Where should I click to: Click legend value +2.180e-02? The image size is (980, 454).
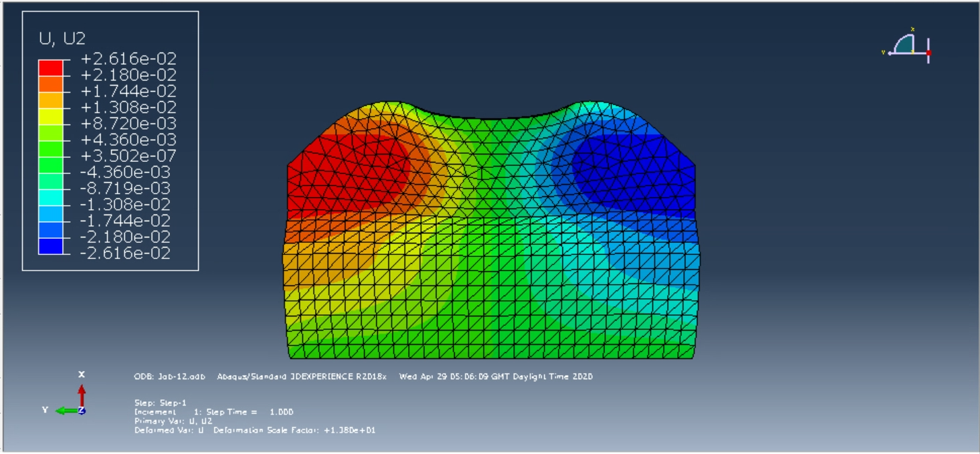click(128, 75)
